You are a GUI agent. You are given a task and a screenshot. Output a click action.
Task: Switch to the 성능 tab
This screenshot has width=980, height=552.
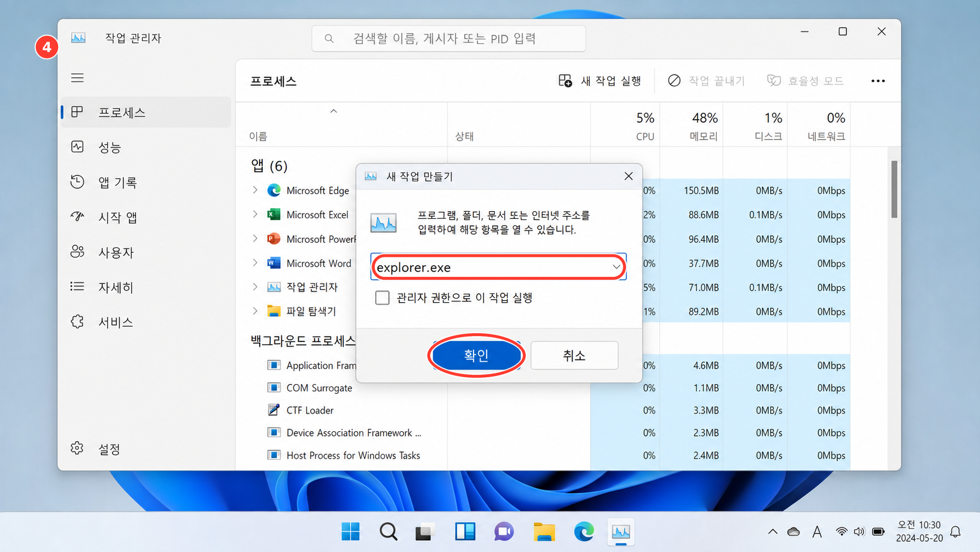(146, 147)
